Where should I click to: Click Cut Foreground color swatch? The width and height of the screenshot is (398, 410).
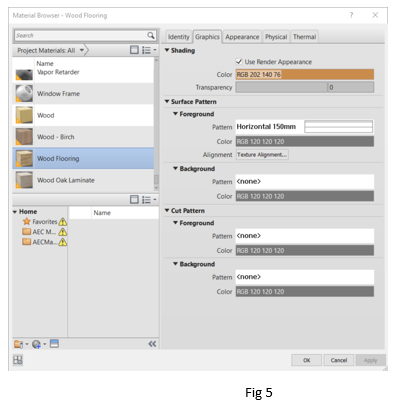305,250
